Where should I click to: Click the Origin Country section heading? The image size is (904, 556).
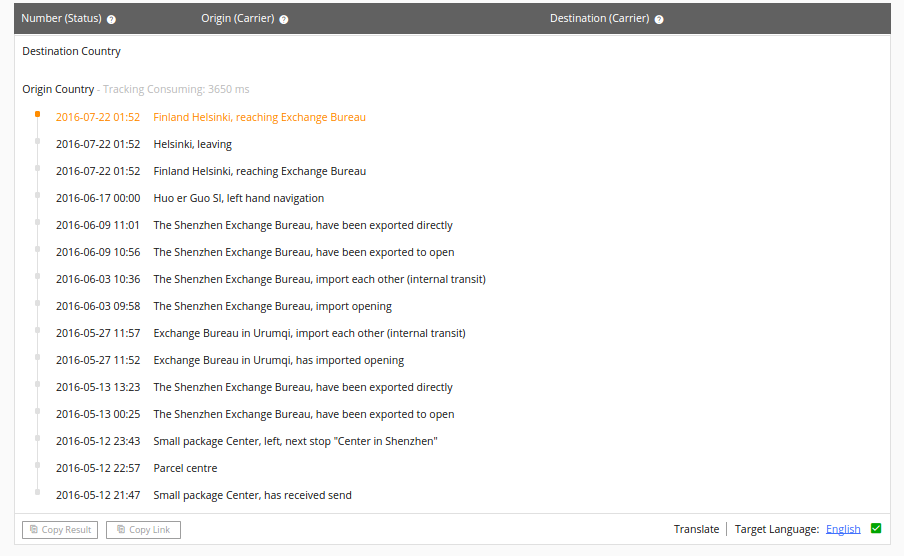[58, 89]
